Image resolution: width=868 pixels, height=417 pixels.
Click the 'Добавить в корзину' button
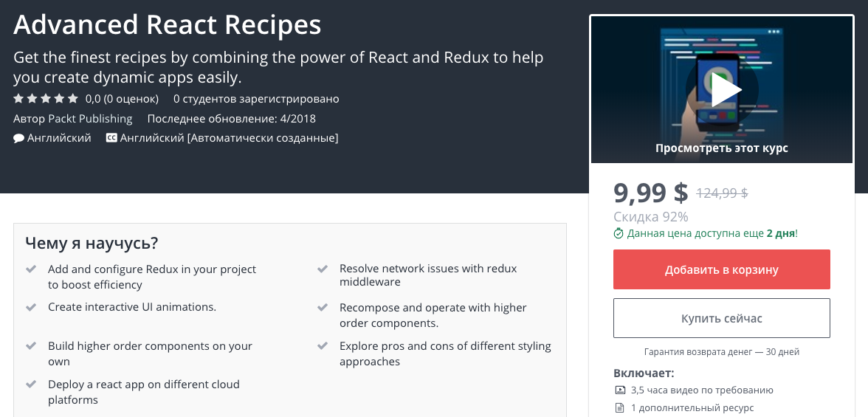[x=721, y=269]
